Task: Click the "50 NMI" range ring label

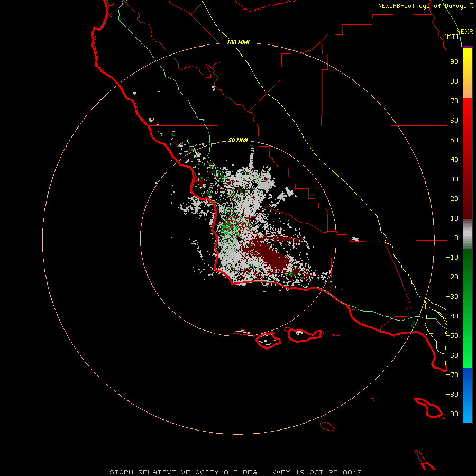Action: point(238,140)
